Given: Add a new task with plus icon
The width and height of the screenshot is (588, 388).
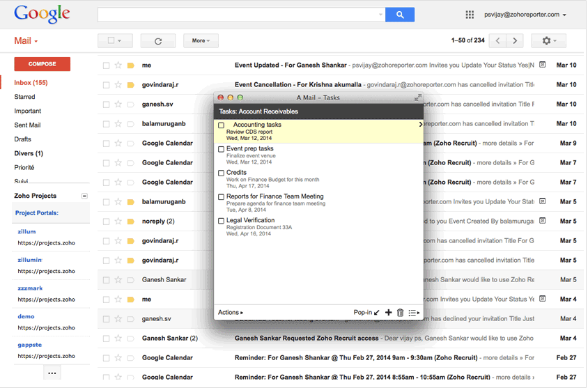Looking at the screenshot, I should (x=389, y=313).
